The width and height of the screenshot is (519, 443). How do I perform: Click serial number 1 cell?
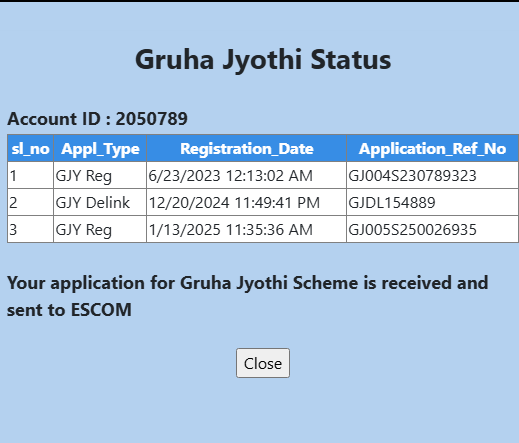point(30,175)
